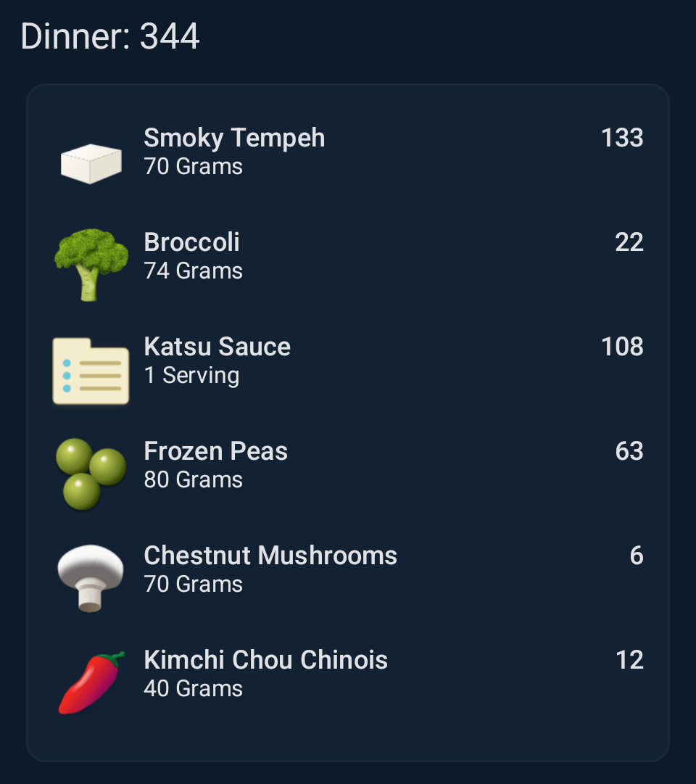Tap the Dinner: 344 header

[110, 36]
